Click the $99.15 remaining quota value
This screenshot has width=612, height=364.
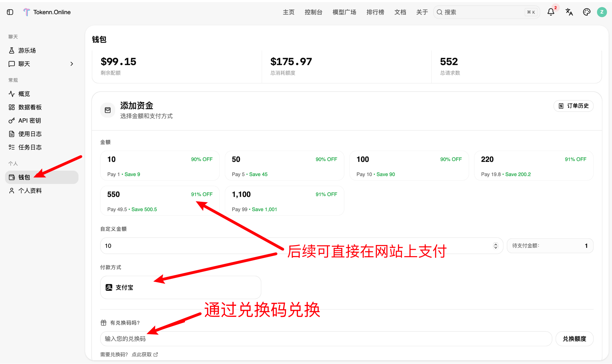(118, 62)
